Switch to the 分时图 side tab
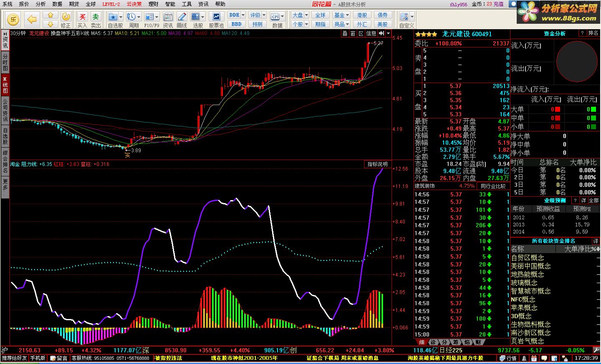601x364 pixels. [x=5, y=62]
